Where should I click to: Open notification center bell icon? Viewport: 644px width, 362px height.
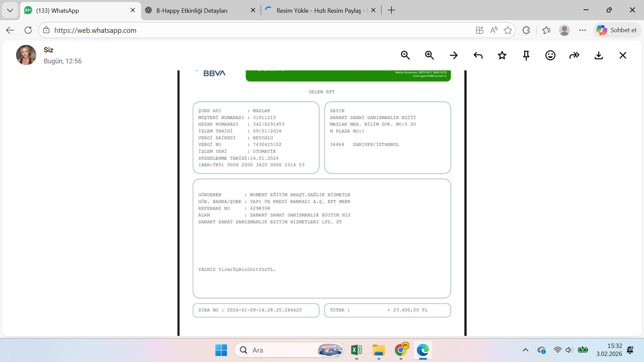tap(630, 350)
